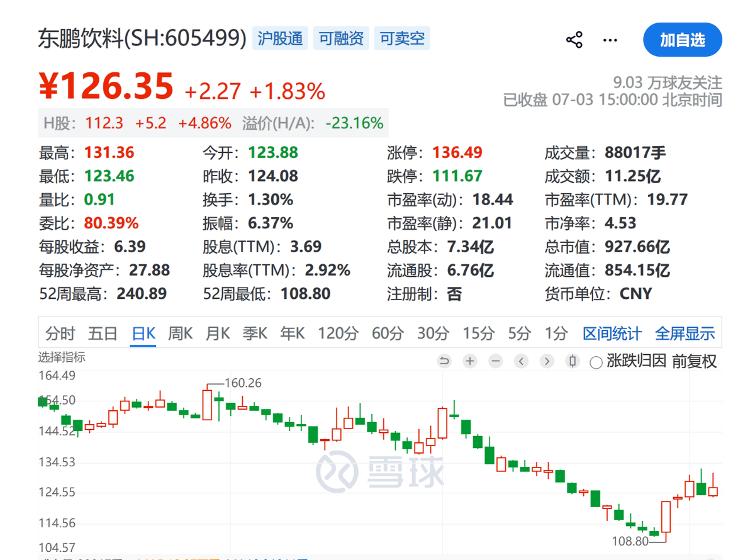
Task: Click the stock title 东鹏饮料(SH:605499)
Action: pyautogui.click(x=142, y=38)
